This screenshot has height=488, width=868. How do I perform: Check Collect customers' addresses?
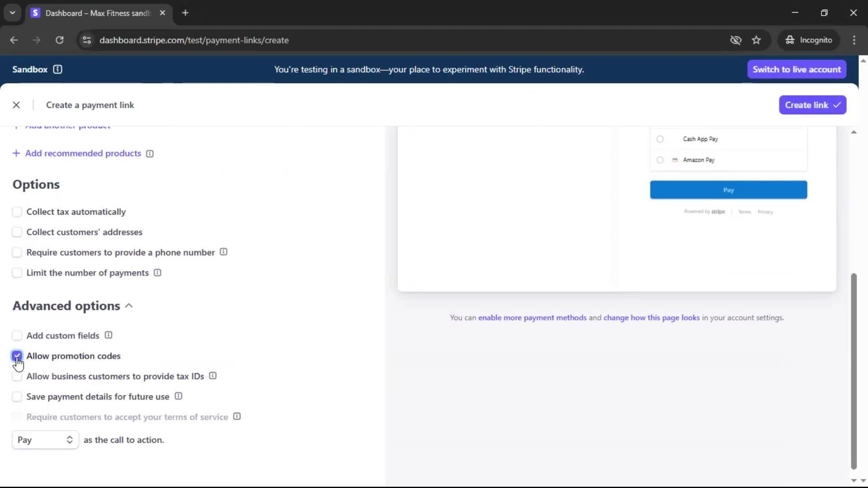point(17,232)
